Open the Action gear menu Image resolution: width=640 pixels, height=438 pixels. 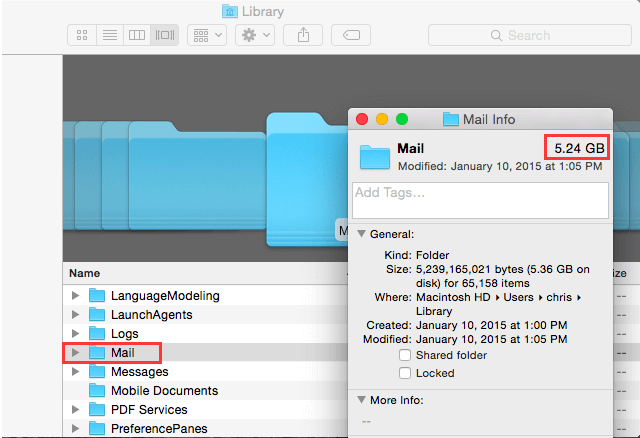tap(255, 35)
